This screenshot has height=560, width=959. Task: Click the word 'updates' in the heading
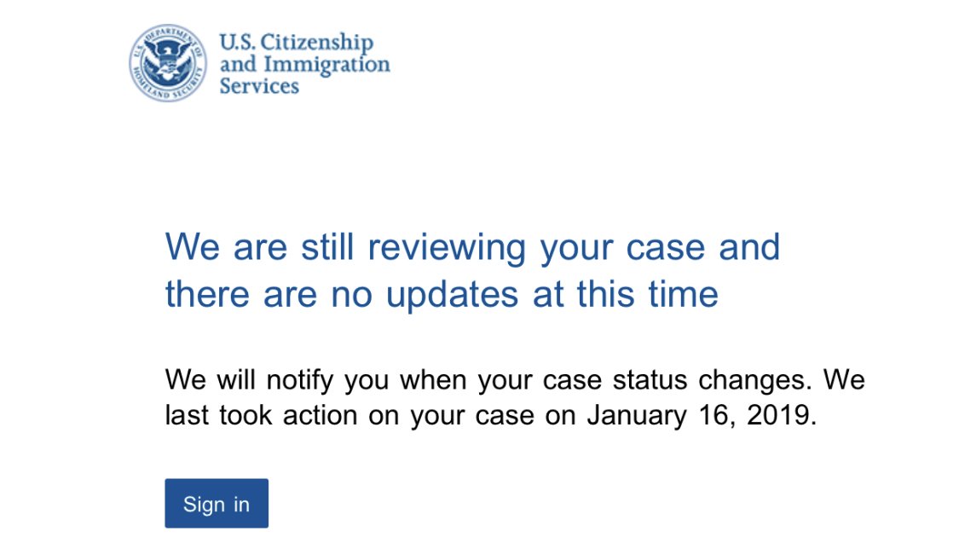point(452,295)
